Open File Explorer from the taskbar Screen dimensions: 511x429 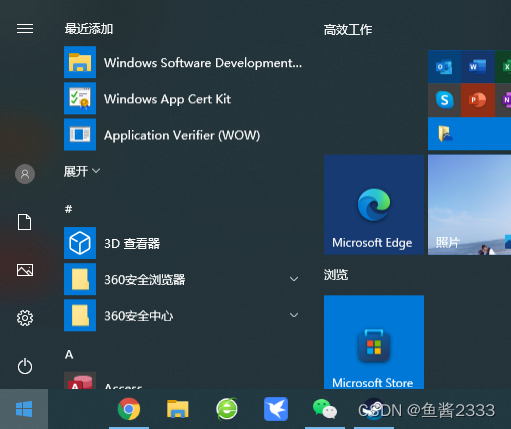pos(178,409)
